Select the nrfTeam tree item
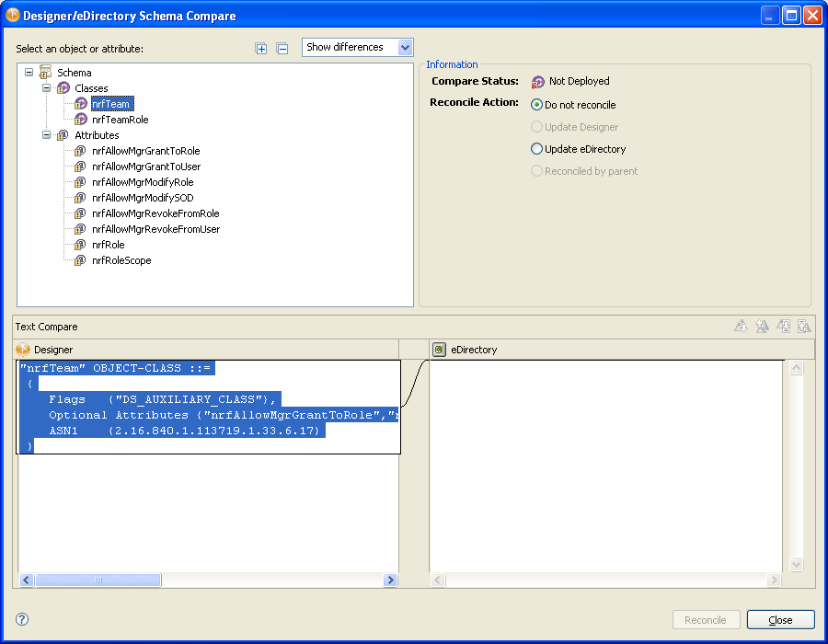 click(112, 104)
